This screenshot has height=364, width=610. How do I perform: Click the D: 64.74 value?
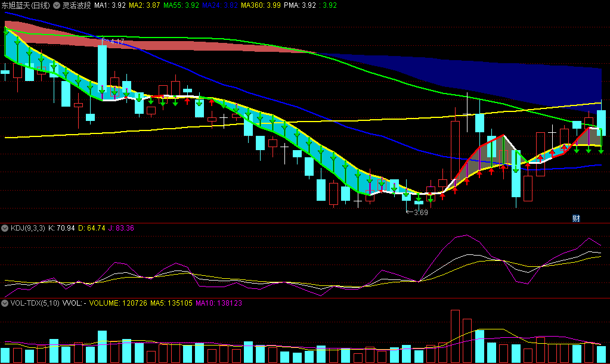[x=92, y=228]
